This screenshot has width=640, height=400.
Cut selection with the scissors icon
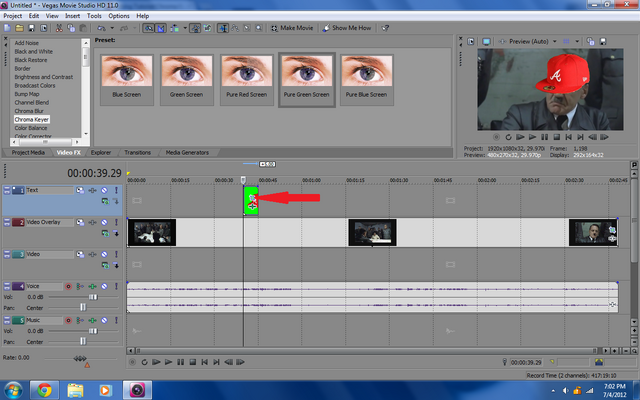pos(59,28)
